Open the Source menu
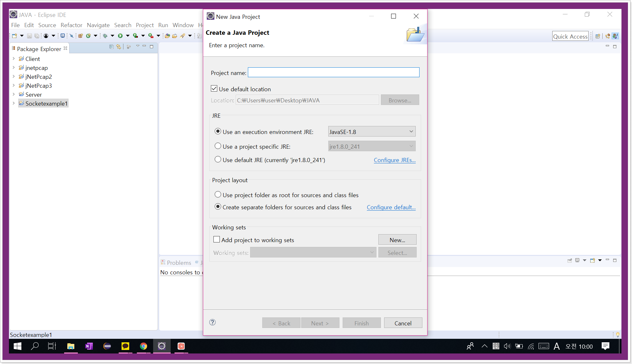 47,25
